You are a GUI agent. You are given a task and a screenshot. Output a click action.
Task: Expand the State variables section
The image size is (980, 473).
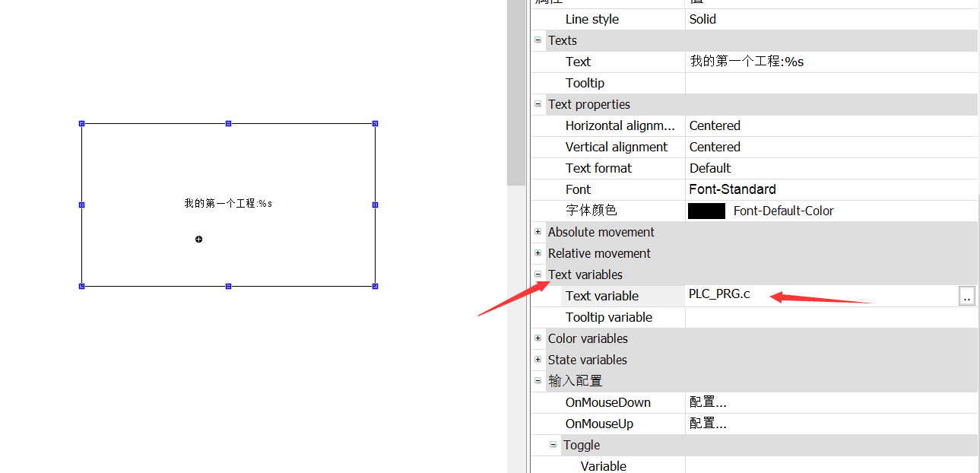(538, 360)
